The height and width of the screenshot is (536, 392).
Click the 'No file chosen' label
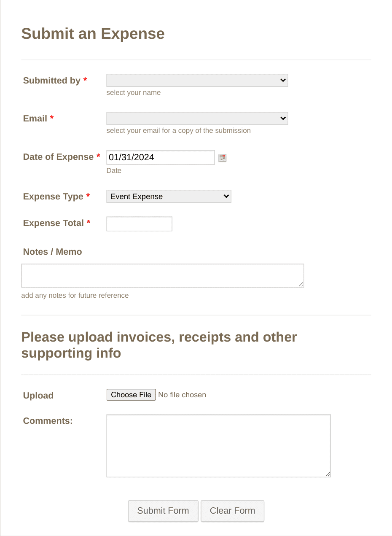point(182,395)
